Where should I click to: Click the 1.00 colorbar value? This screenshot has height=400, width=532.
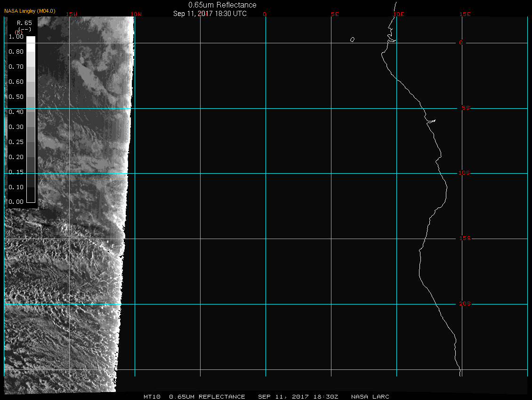click(16, 37)
